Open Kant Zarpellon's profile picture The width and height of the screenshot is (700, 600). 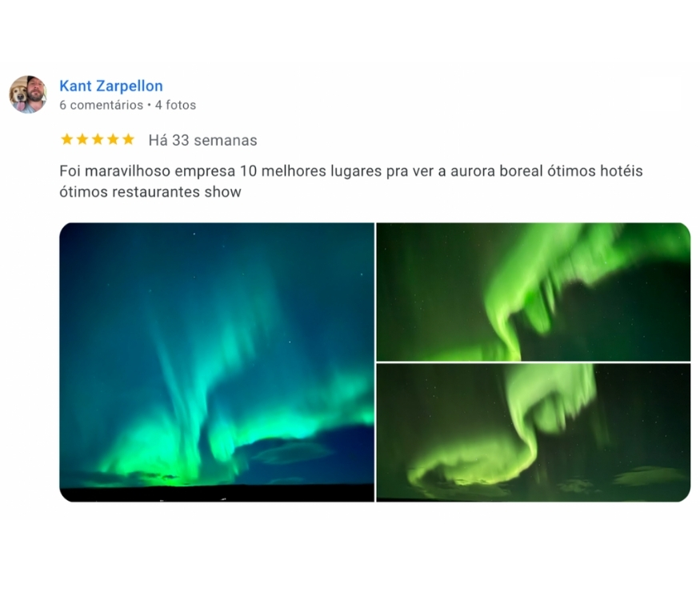tap(28, 94)
